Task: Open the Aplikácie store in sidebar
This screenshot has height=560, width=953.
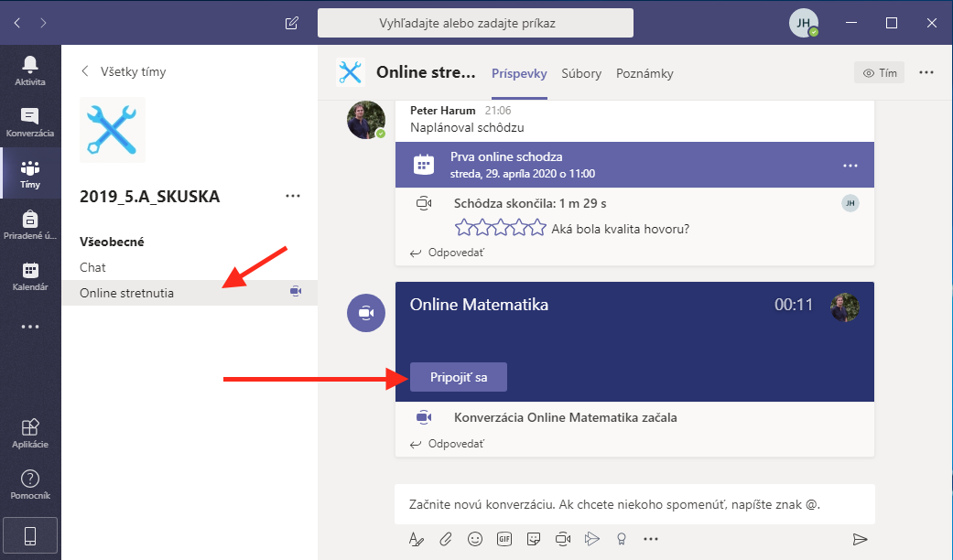Action: (30, 433)
